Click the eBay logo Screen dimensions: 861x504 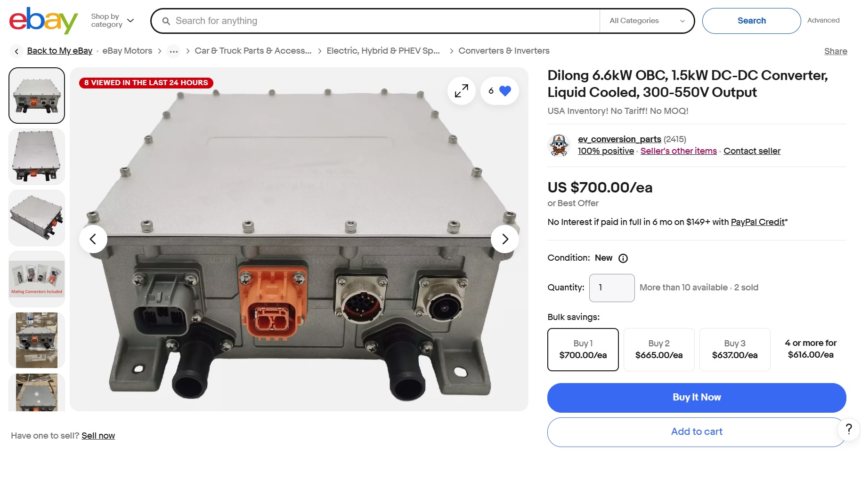(43, 21)
